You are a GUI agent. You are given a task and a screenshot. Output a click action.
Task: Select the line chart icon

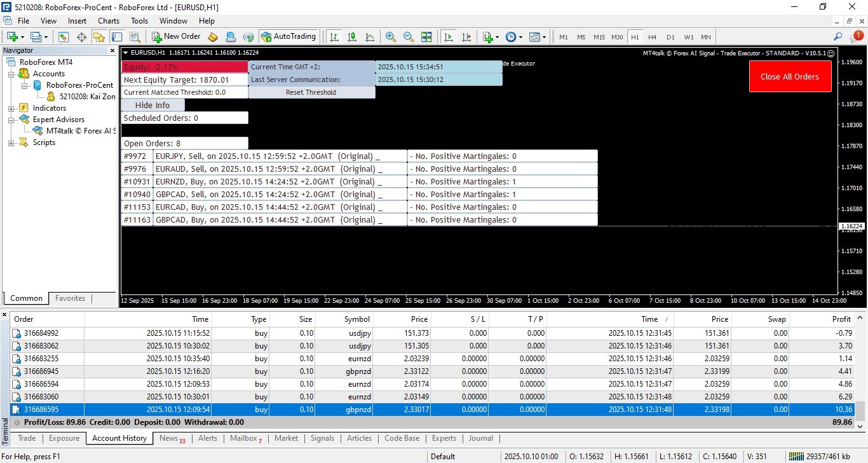point(370,37)
